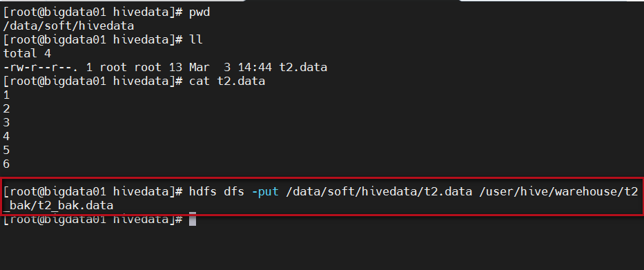Image resolution: width=644 pixels, height=270 pixels.
Task: Click output line showing number 3
Action: [x=6, y=123]
